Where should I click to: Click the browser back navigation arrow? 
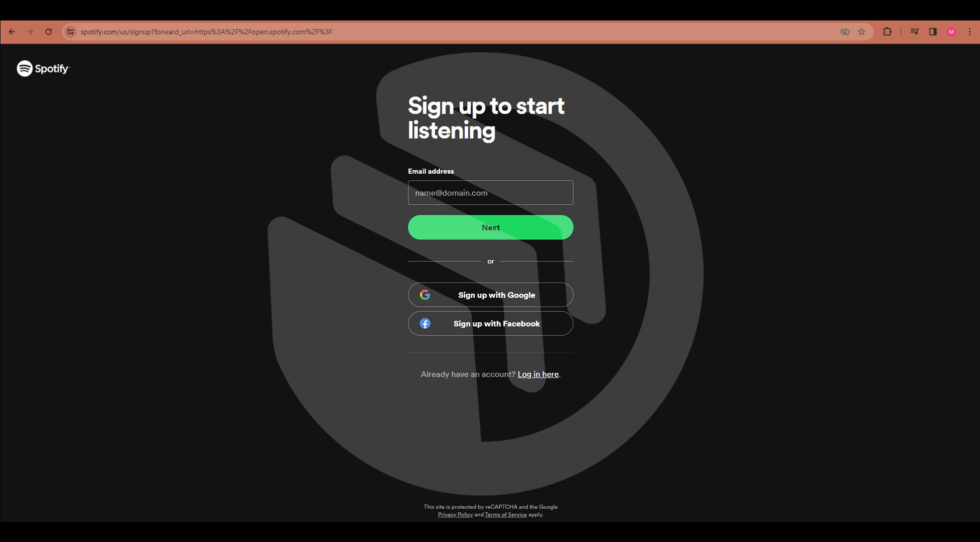tap(12, 31)
